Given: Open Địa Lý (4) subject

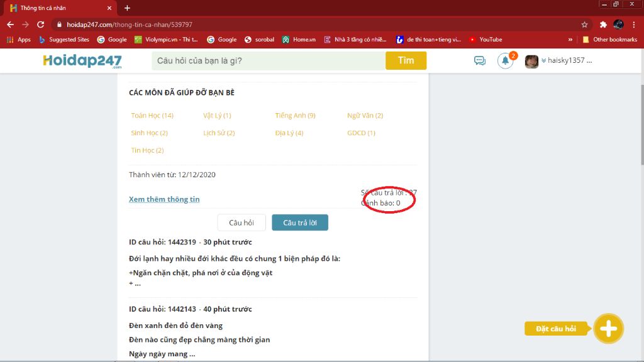Looking at the screenshot, I should tap(289, 133).
